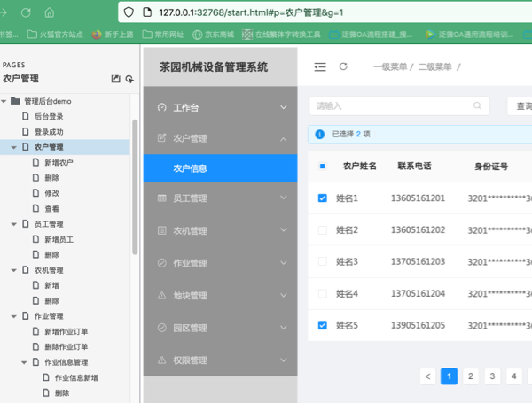Reload the page using browser refresh icon
Screen dimensions: 532x403
27,12
